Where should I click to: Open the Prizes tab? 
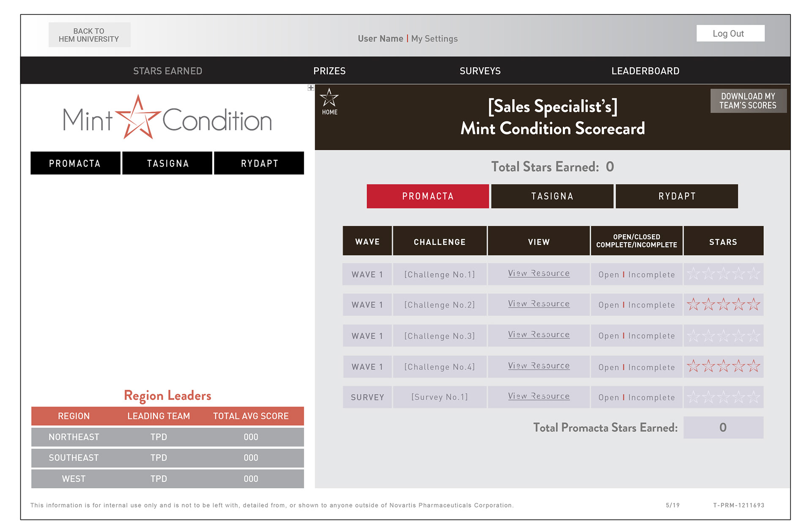329,71
